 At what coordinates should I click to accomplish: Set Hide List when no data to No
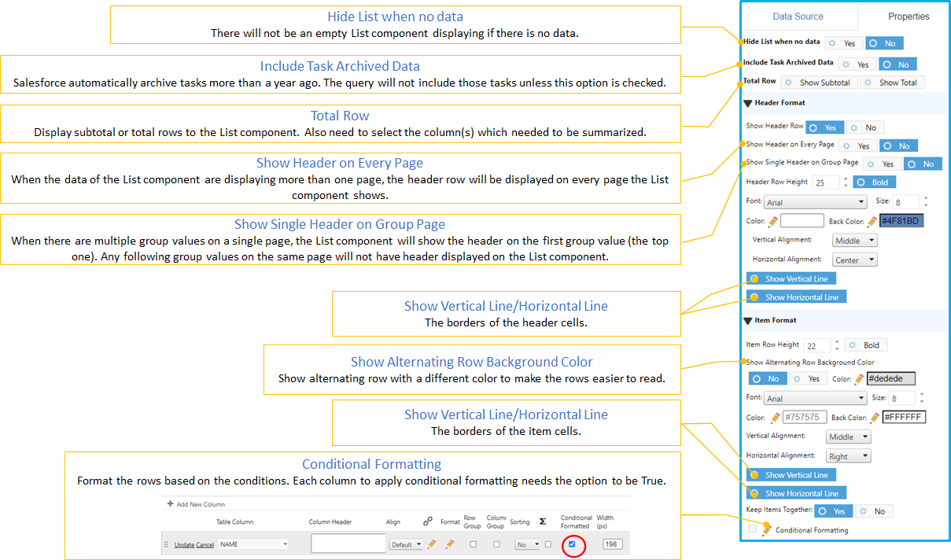[885, 43]
